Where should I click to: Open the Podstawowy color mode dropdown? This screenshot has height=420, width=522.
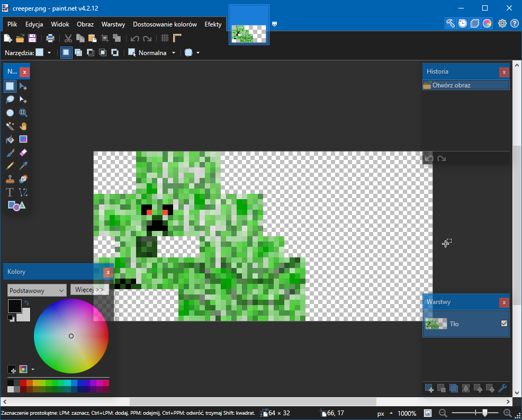(x=37, y=290)
